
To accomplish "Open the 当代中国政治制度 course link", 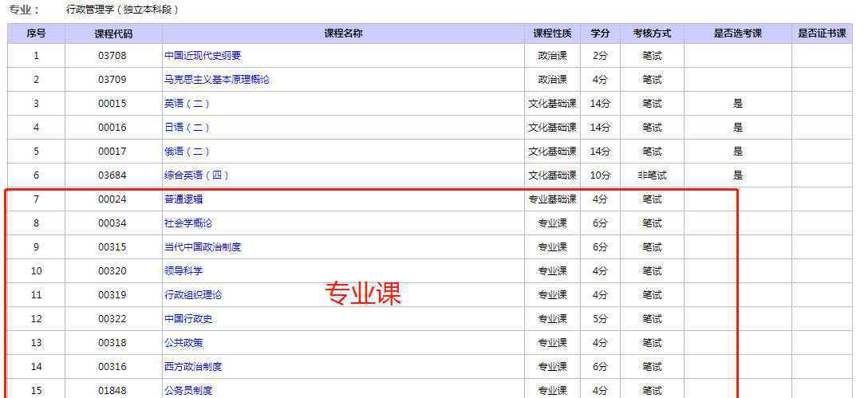I will click(x=203, y=247).
